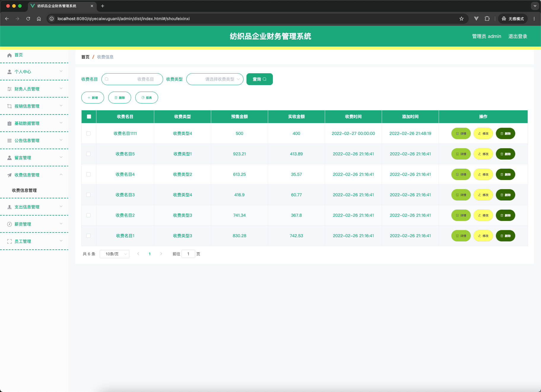Check the row checkbox for 收费名目4
This screenshot has width=541, height=392.
88,174
